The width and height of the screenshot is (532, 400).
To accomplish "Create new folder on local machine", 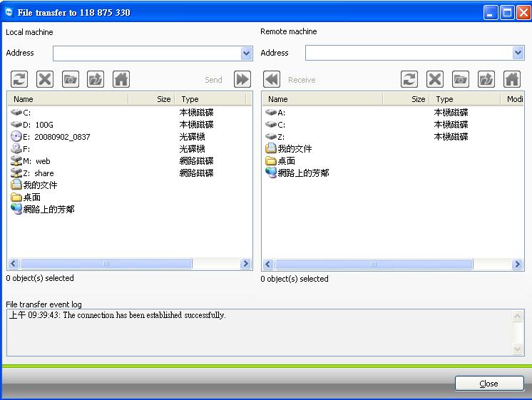I will (x=70, y=79).
